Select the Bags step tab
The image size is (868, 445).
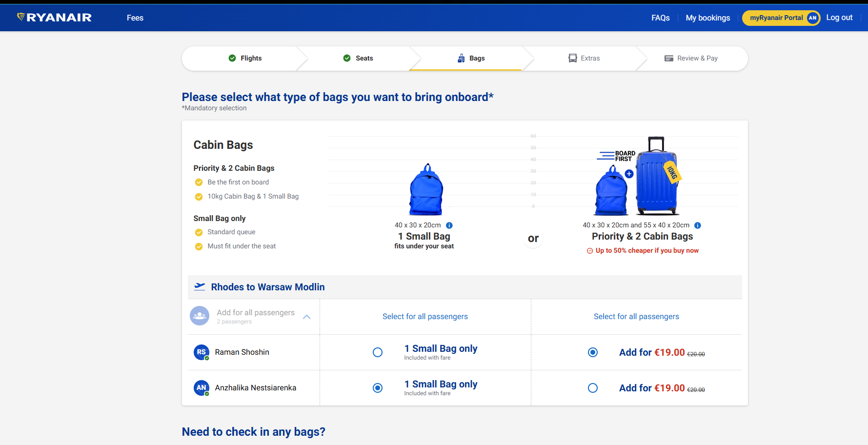point(471,58)
